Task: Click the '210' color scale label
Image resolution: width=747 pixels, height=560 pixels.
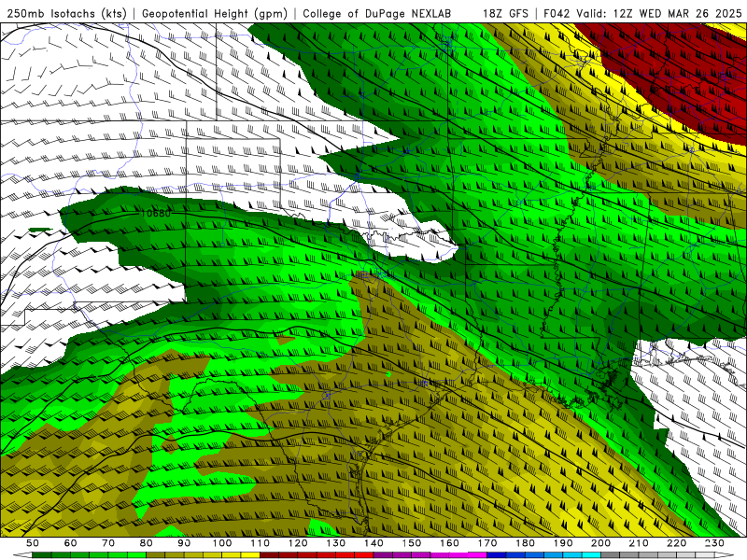Action: pos(639,543)
